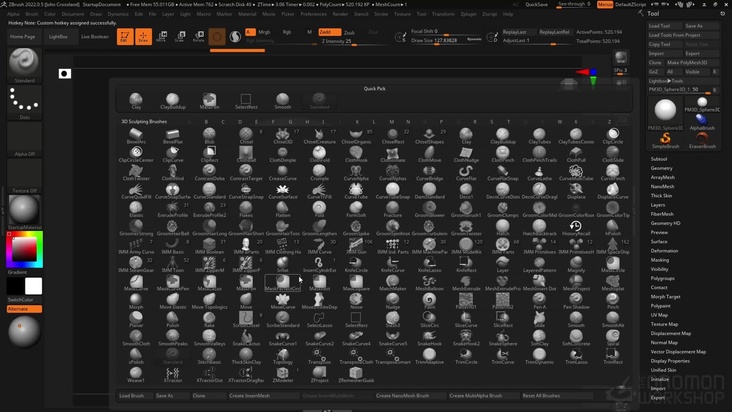Toggle the Rgb channel button

[287, 32]
